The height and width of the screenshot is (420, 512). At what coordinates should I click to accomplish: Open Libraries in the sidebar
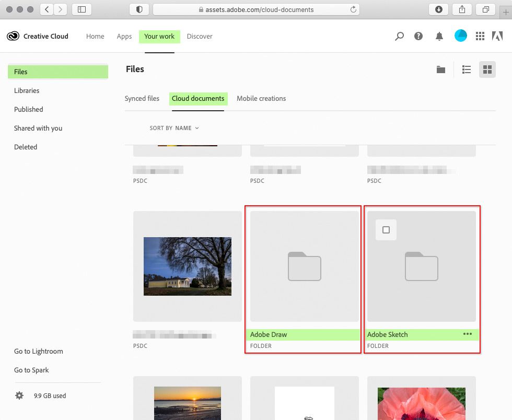[x=27, y=90]
